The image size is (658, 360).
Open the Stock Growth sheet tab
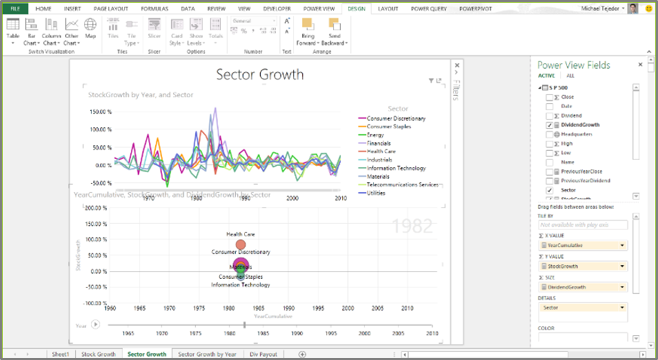pos(98,354)
